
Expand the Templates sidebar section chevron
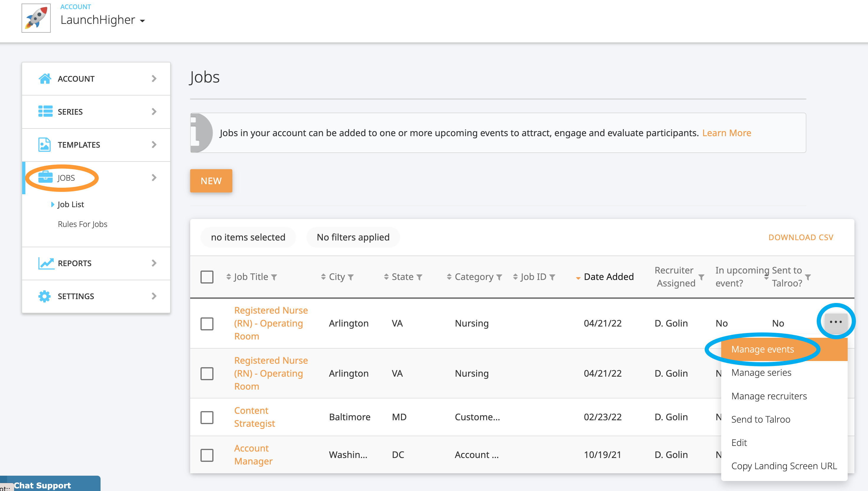154,145
